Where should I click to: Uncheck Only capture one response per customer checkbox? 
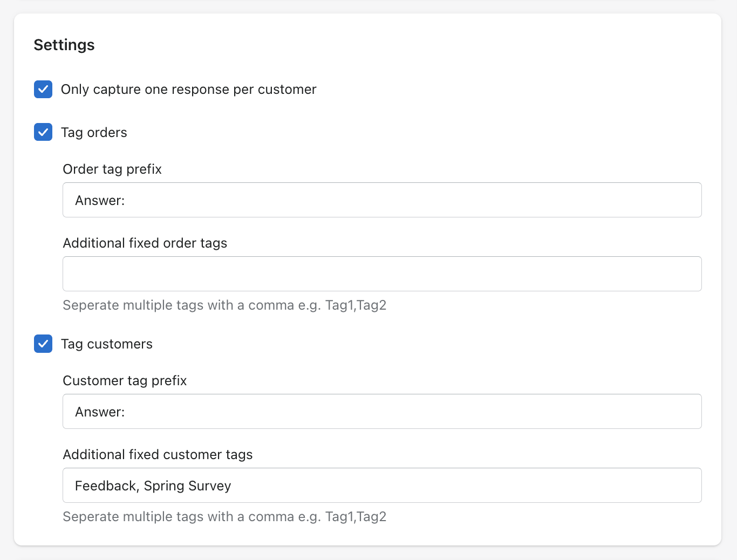pos(43,90)
